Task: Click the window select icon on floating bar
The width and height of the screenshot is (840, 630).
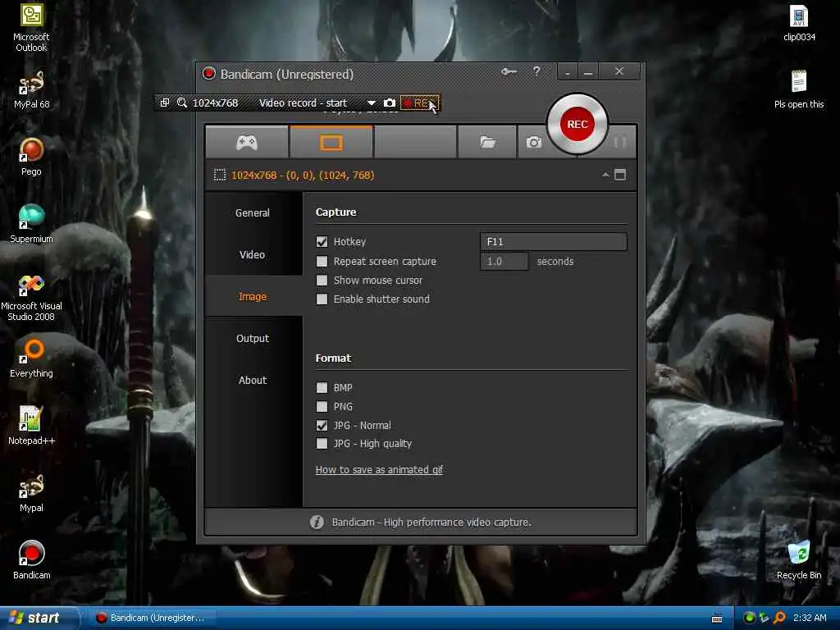Action: click(165, 103)
